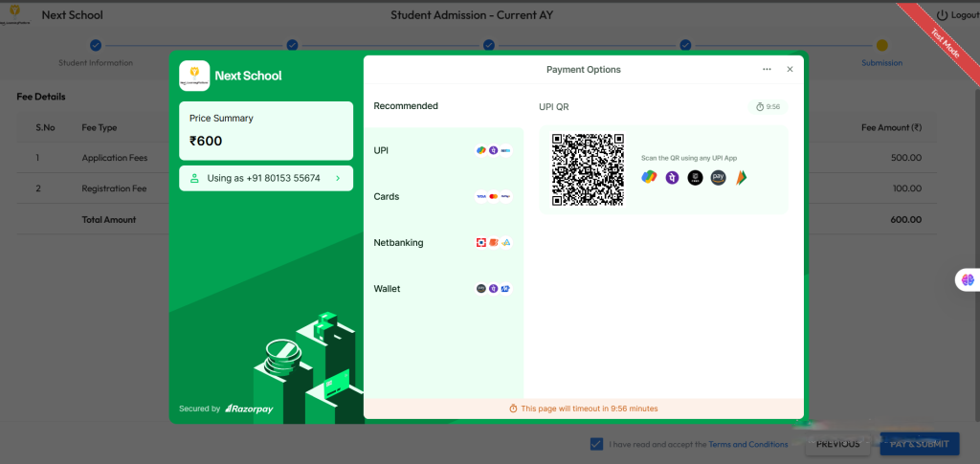
Task: Click the PREVIOUS button
Action: (837, 444)
